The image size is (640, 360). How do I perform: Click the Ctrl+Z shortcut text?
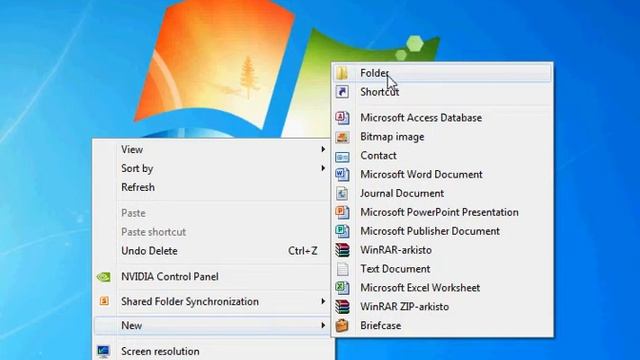click(302, 251)
